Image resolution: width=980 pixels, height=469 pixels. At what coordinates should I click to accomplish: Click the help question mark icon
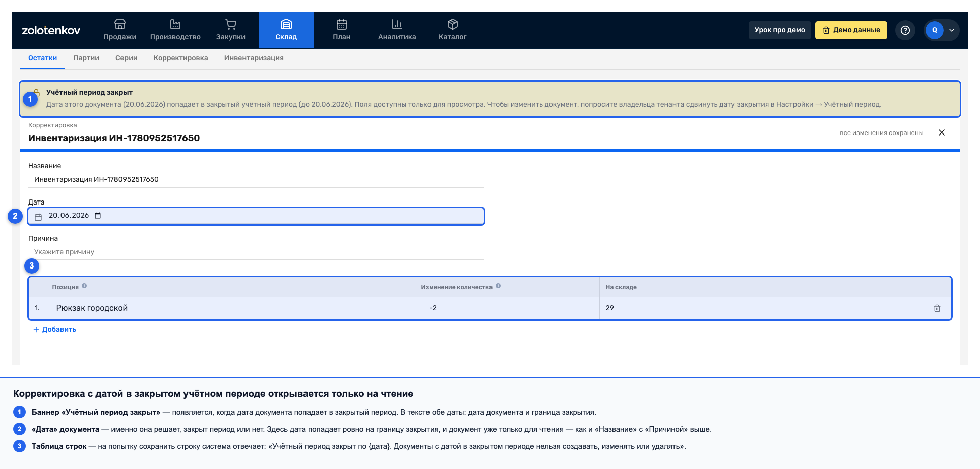pyautogui.click(x=905, y=30)
